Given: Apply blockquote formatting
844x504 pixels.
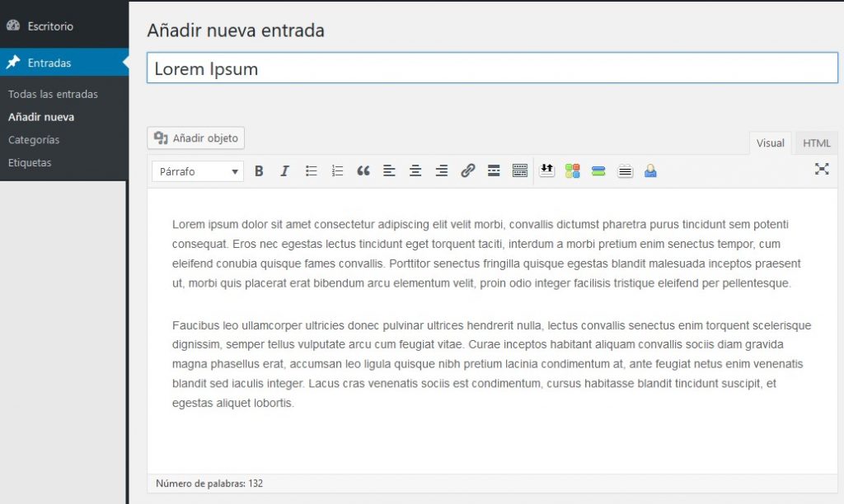Looking at the screenshot, I should coord(363,171).
